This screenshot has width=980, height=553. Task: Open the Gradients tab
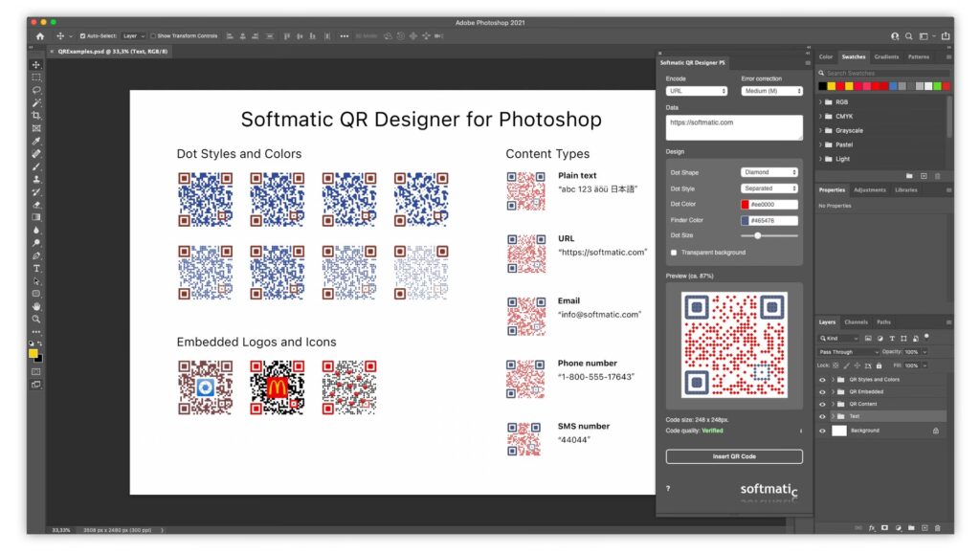click(x=886, y=56)
